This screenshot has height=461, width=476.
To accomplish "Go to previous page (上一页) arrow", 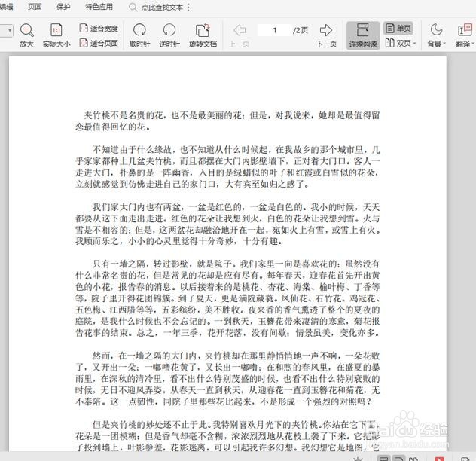I will pos(240,30).
